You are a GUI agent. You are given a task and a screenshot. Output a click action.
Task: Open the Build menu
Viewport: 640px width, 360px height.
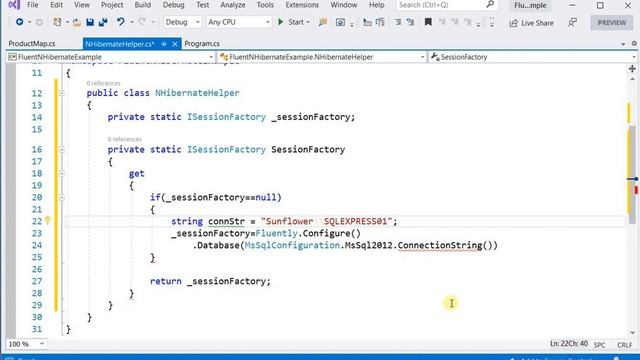point(142,5)
